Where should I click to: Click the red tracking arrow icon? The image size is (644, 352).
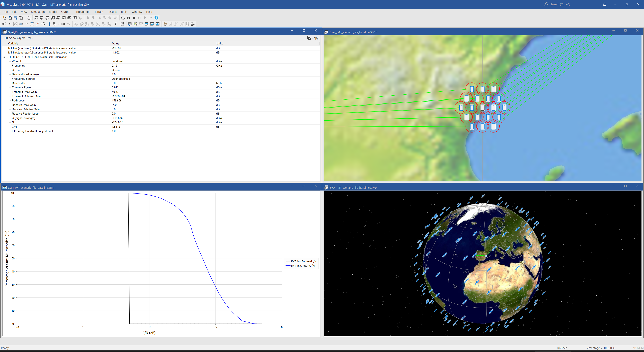[38, 24]
